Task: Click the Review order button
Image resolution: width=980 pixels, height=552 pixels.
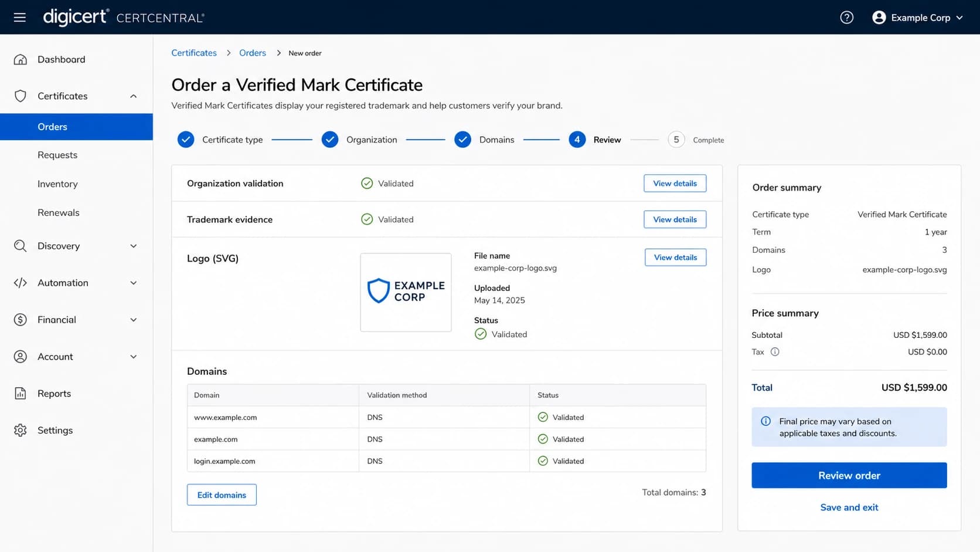Action: coord(849,475)
